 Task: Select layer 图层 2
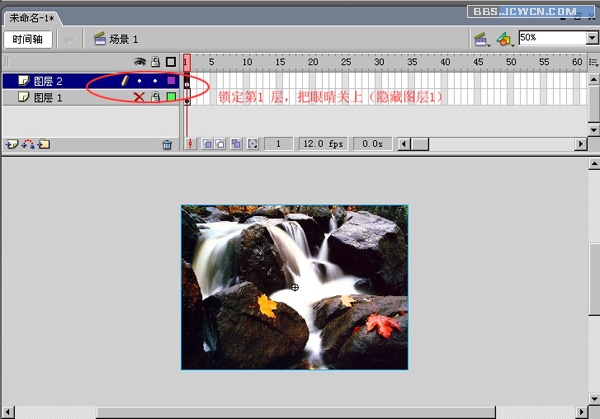tap(91, 81)
